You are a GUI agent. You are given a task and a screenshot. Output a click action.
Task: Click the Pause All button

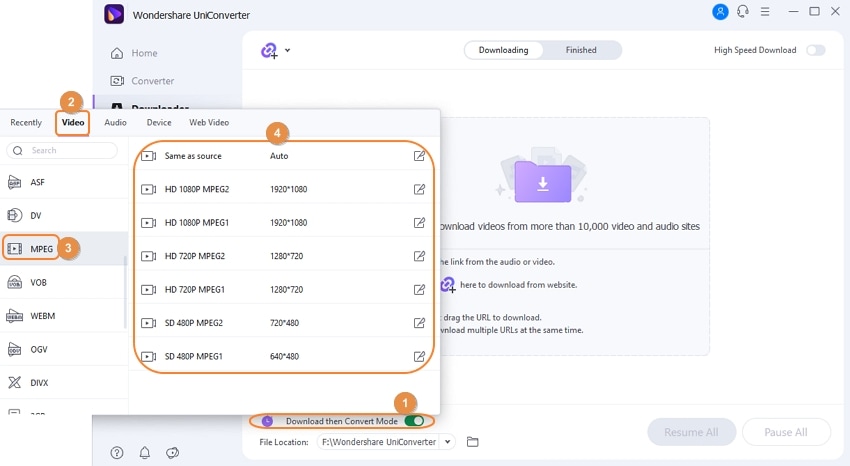pyautogui.click(x=785, y=432)
